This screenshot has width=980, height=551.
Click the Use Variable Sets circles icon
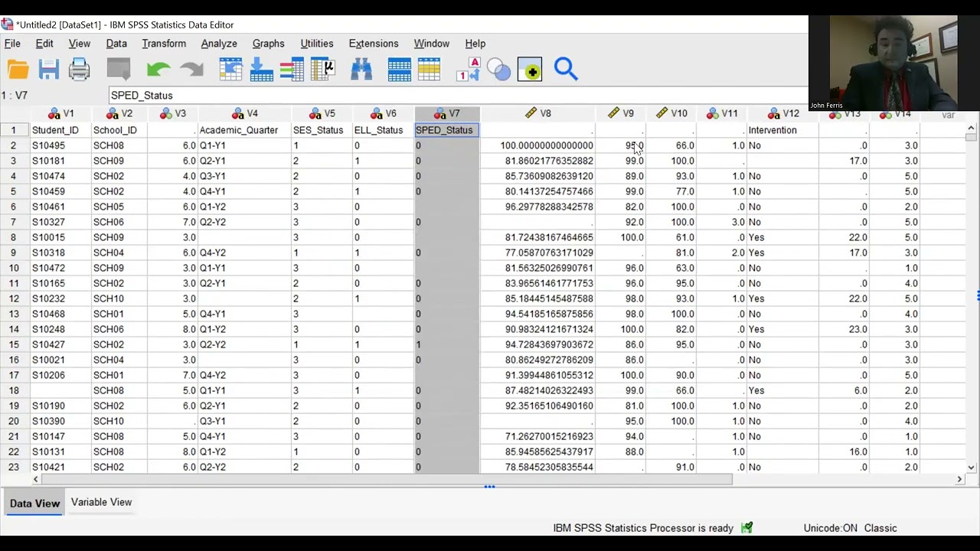498,70
